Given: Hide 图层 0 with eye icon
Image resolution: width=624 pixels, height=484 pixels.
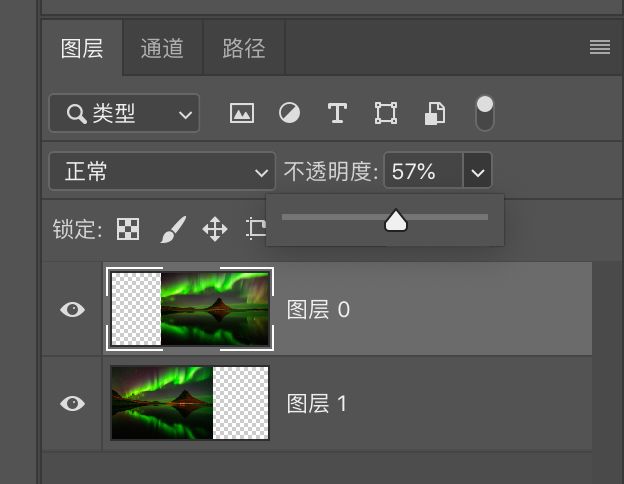Looking at the screenshot, I should pos(72,309).
